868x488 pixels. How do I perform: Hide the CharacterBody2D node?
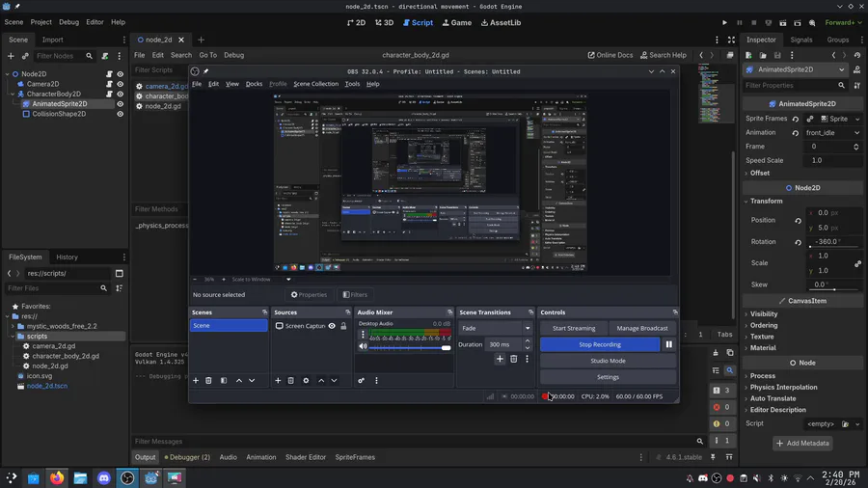[121, 95]
